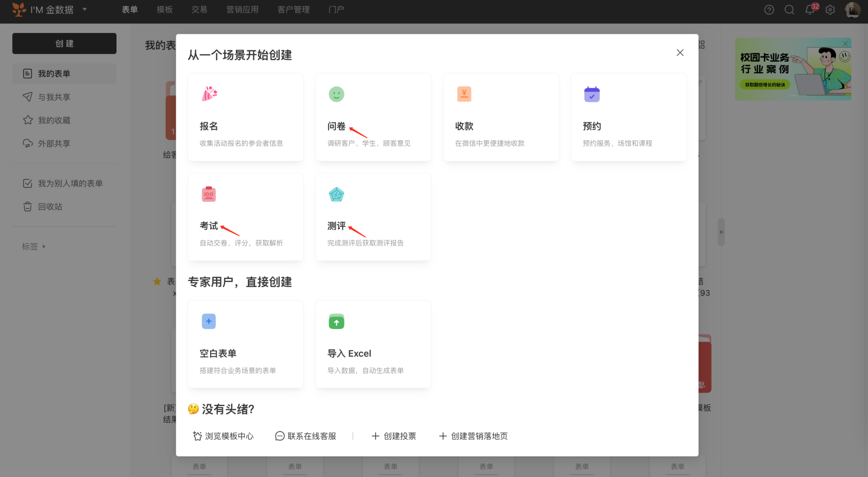
Task: Click the checkbox icon beside 我为别人填的表单
Action: click(x=28, y=183)
